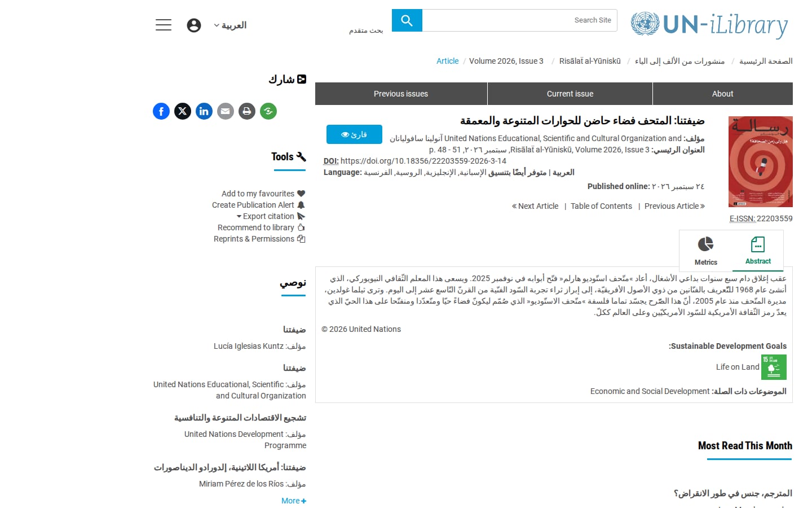Print the page using the printer icon
The height and width of the screenshot is (508, 812).
[x=247, y=111]
